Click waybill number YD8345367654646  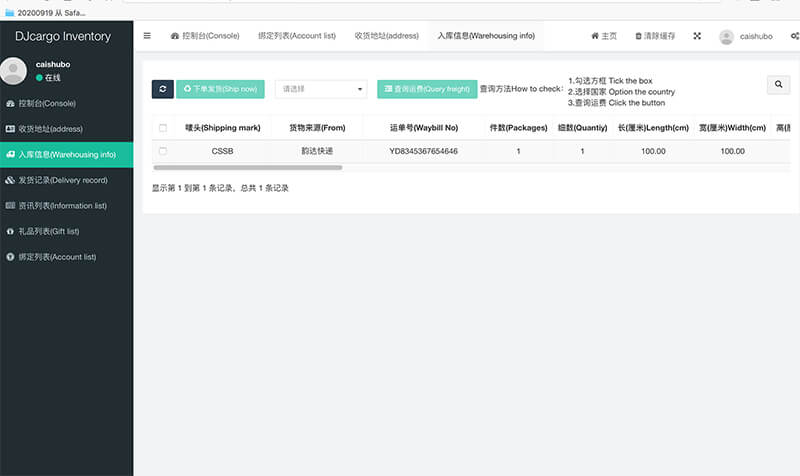(x=423, y=151)
